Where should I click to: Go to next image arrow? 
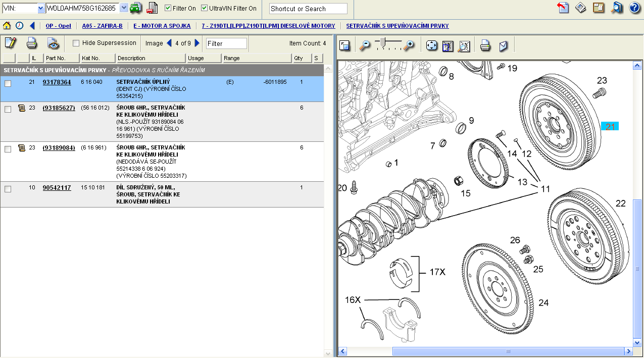click(197, 43)
